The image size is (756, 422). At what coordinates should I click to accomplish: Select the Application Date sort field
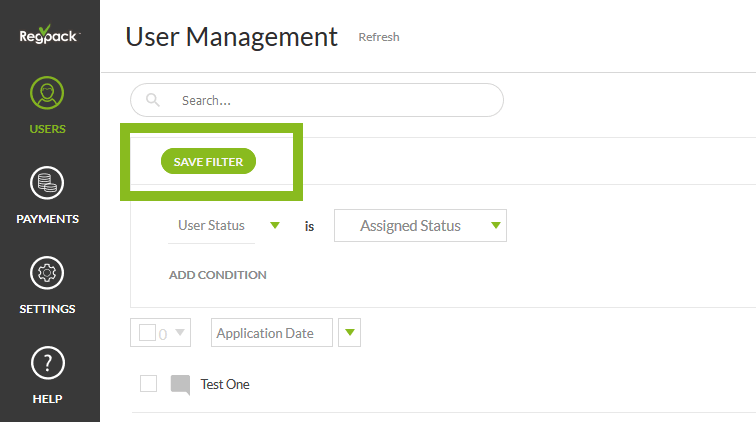(x=271, y=333)
